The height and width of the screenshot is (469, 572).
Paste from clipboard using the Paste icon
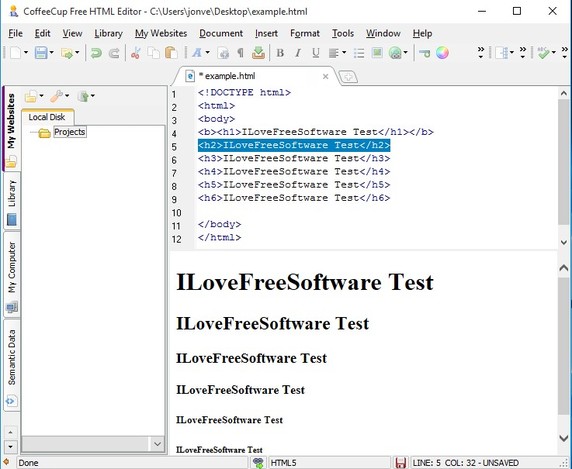(171, 53)
